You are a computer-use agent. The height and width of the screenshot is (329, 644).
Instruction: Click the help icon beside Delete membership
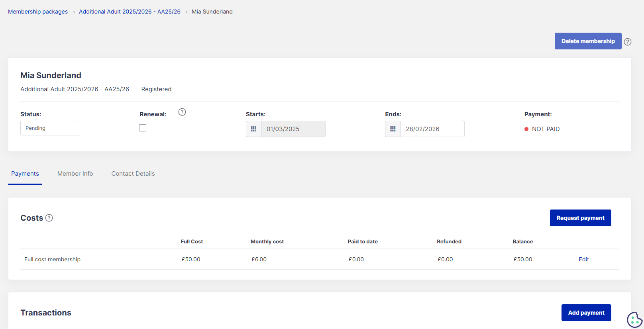(x=627, y=42)
